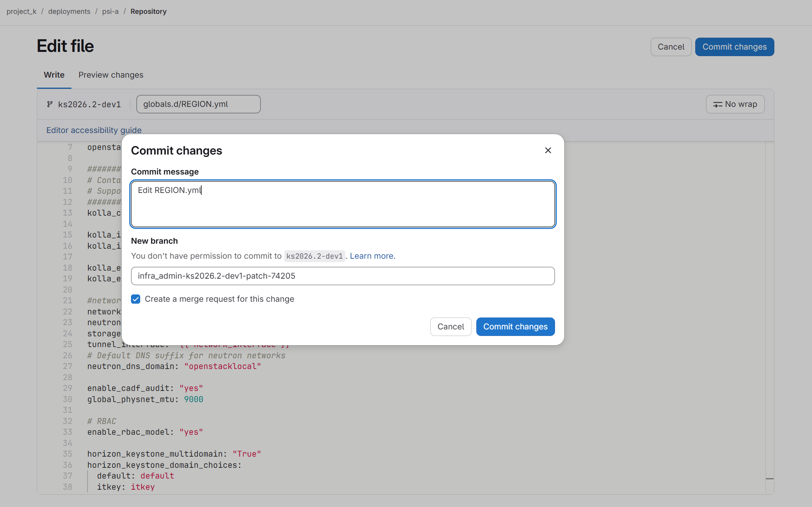Click Cancel button in the dialog
The image size is (812, 507).
pyautogui.click(x=451, y=326)
